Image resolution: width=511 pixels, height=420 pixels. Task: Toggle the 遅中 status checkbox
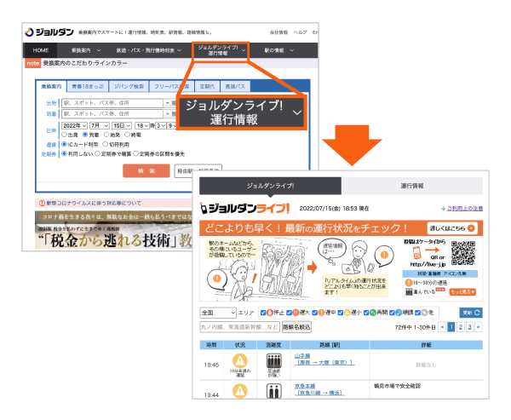point(314,313)
